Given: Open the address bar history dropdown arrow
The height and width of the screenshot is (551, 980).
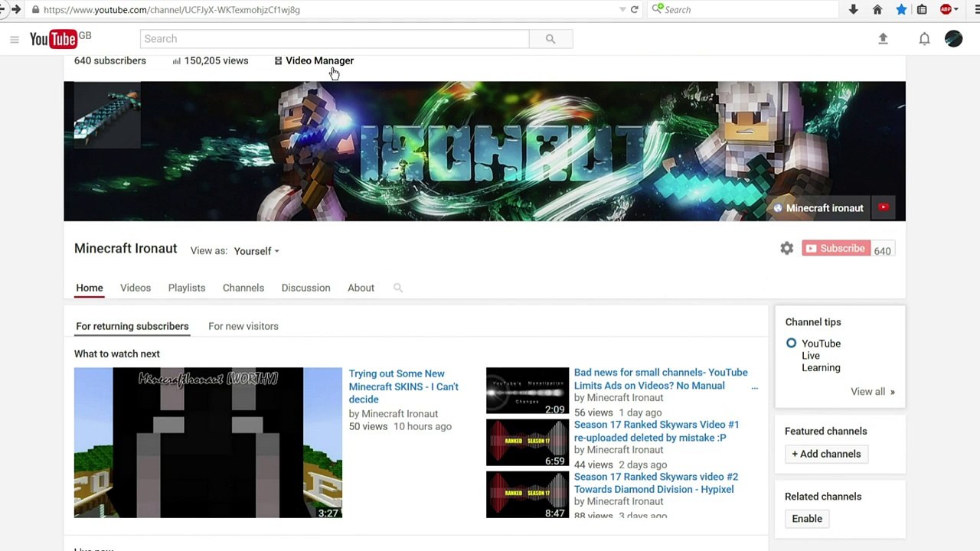Looking at the screenshot, I should (x=622, y=10).
